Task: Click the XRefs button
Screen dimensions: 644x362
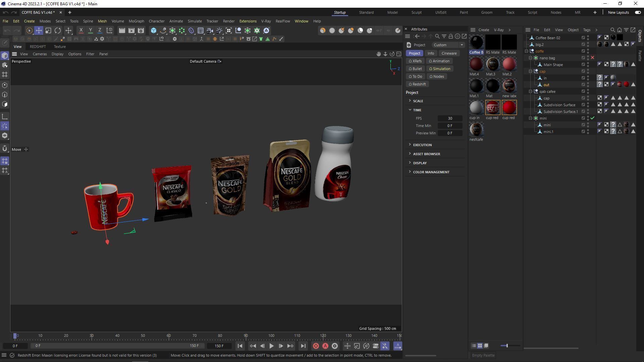Action: pos(415,61)
